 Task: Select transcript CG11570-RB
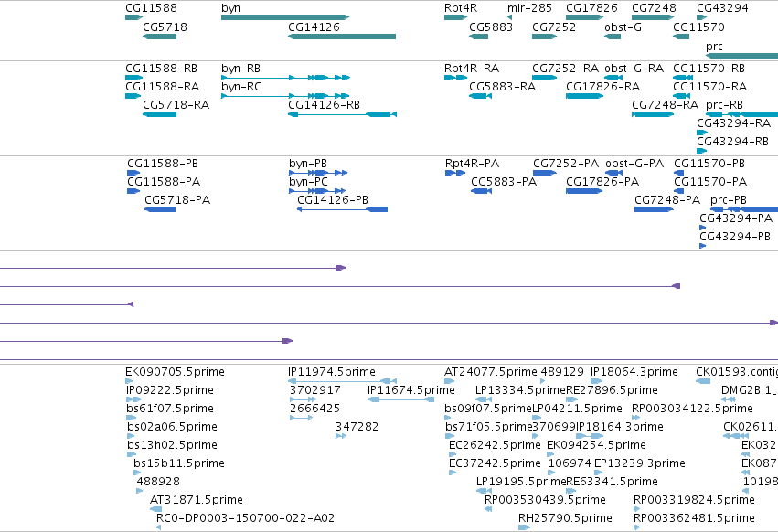tap(709, 69)
